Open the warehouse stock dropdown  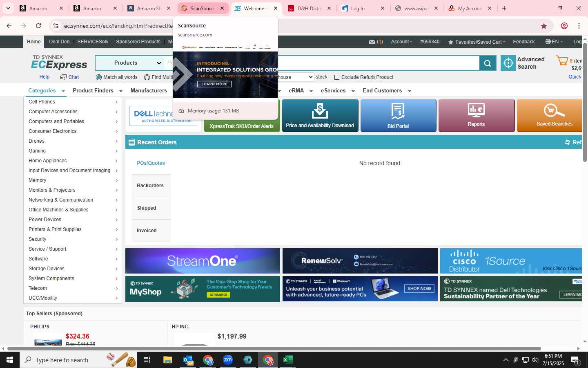[x=296, y=77]
